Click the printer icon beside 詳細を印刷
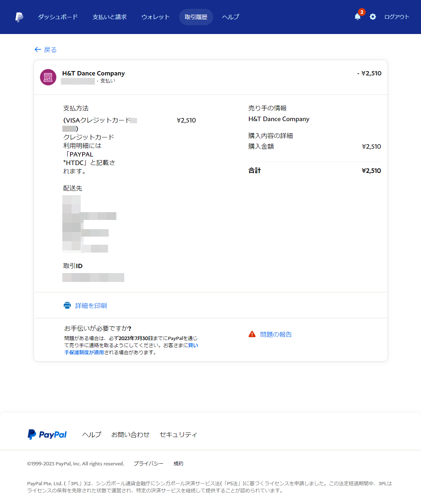Viewport: 421px width, 504px height. click(x=67, y=306)
